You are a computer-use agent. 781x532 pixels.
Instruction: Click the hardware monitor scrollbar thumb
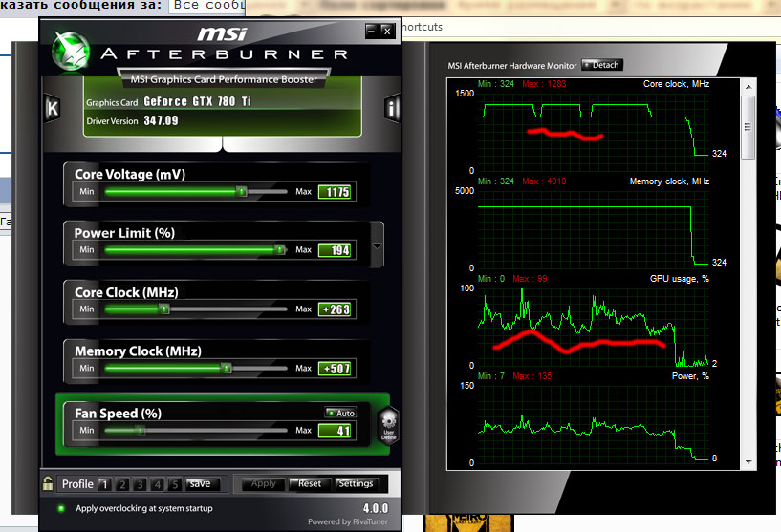[x=748, y=127]
